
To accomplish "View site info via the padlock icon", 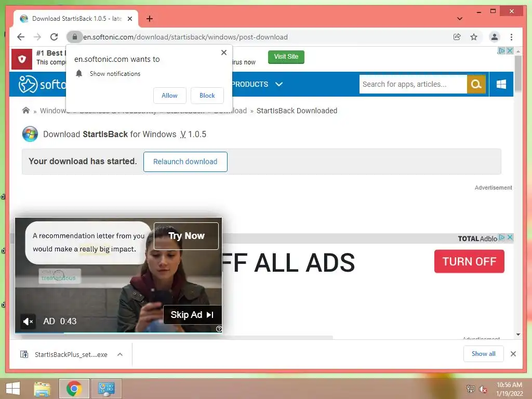I will click(x=75, y=37).
